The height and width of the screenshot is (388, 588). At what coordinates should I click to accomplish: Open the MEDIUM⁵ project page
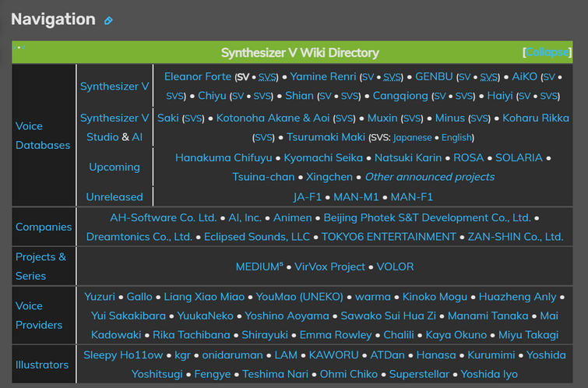pos(259,266)
